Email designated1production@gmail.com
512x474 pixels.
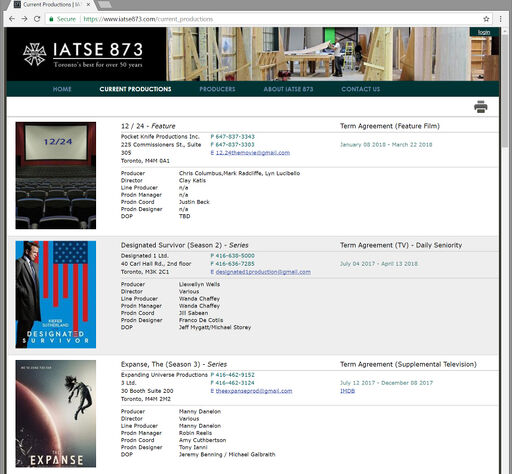point(263,272)
